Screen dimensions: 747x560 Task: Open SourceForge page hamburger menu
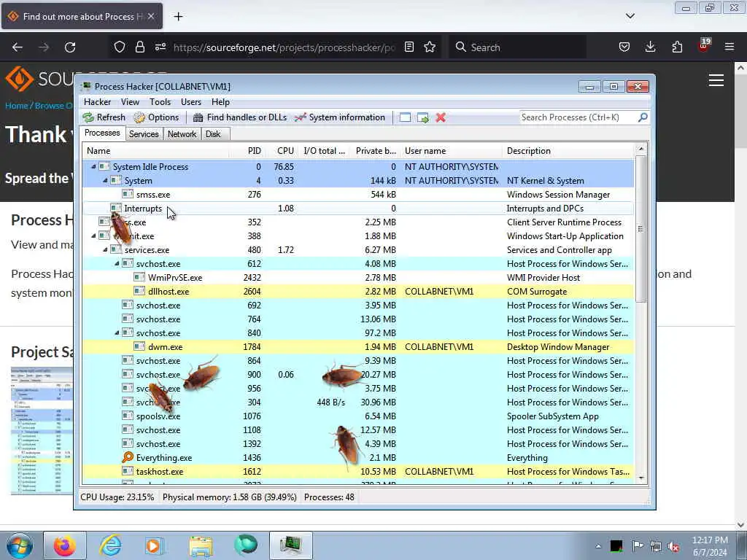(716, 80)
